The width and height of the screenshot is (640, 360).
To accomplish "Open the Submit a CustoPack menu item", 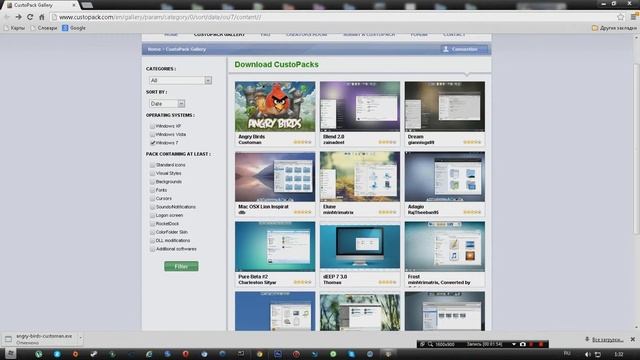I will pos(369,35).
